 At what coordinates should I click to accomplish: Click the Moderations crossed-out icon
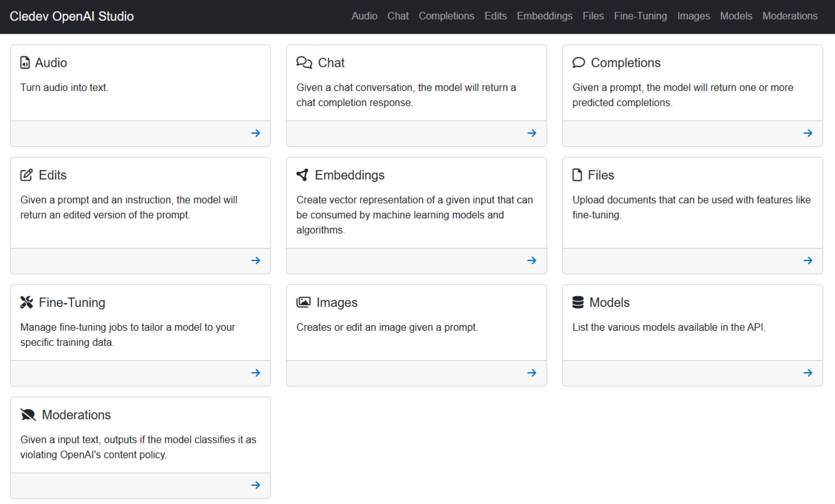(28, 414)
